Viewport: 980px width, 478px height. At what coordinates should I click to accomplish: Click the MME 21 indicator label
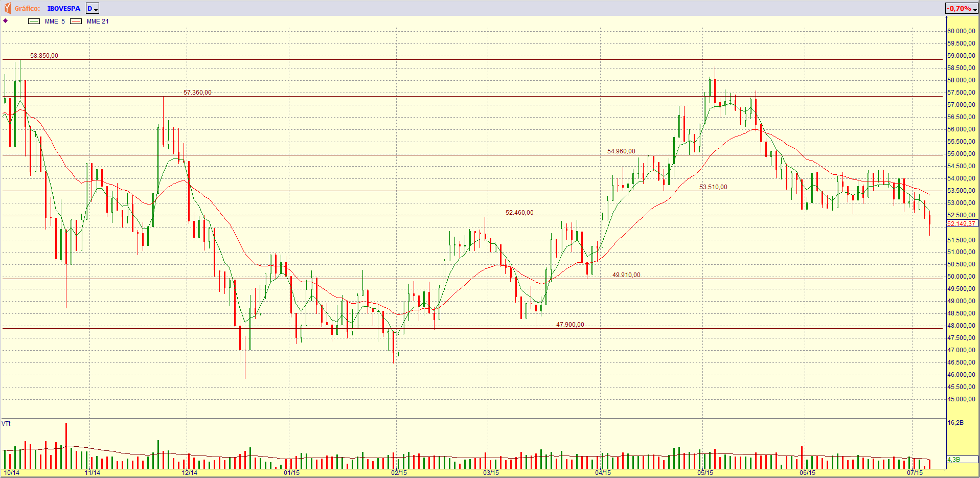tap(98, 21)
